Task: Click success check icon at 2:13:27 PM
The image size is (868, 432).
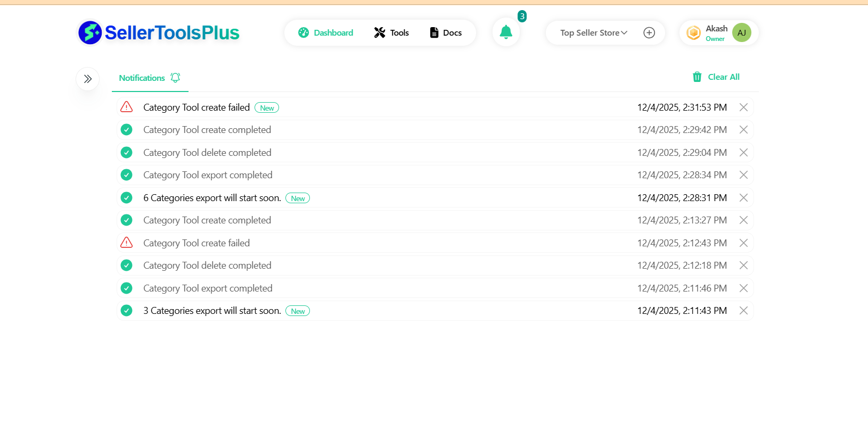Action: 127,220
